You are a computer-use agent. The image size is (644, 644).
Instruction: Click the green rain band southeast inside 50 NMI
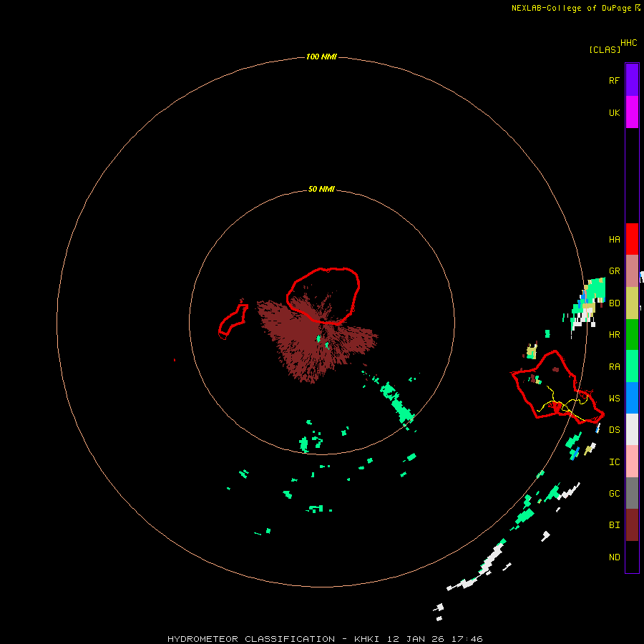point(396,401)
